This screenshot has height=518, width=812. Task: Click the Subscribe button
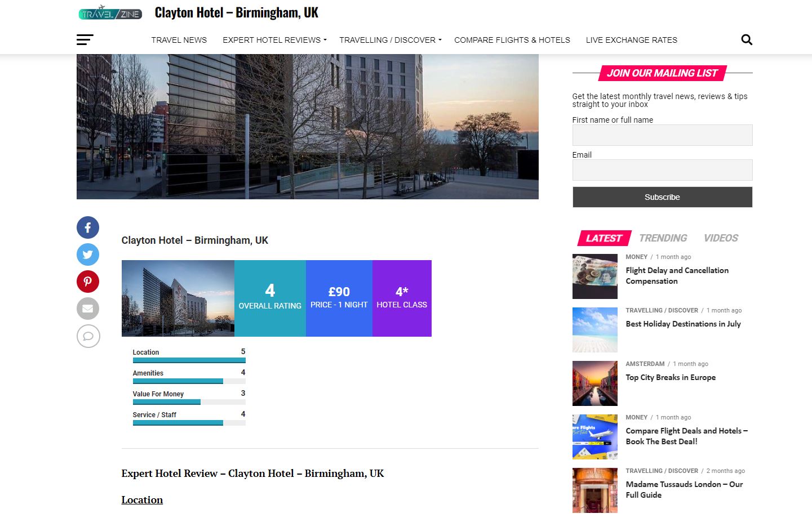pos(662,197)
